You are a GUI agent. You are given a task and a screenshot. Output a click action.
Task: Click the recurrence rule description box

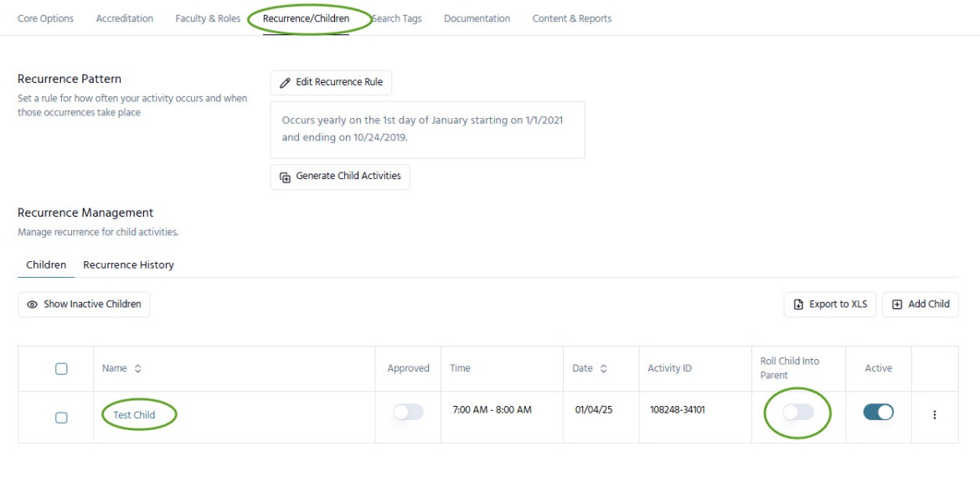(x=427, y=130)
